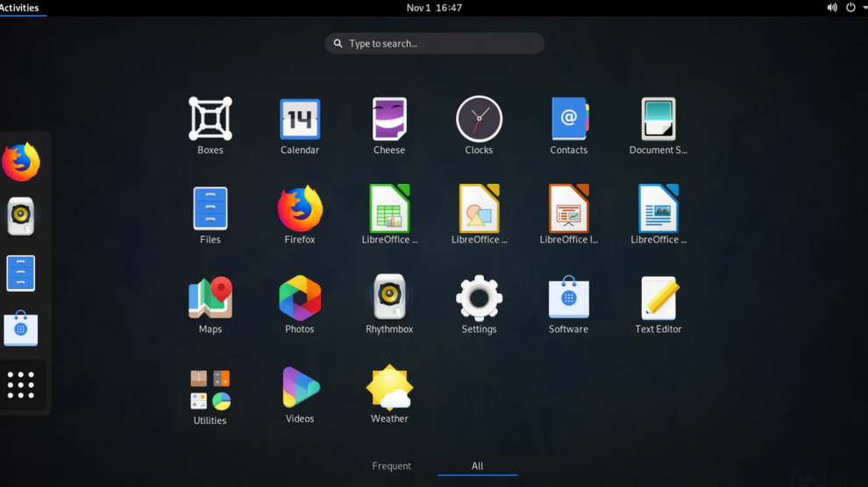Screen dimensions: 868x487
Task: Open the clock menu showing Nov 1 16:47
Action: pyautogui.click(x=434, y=8)
